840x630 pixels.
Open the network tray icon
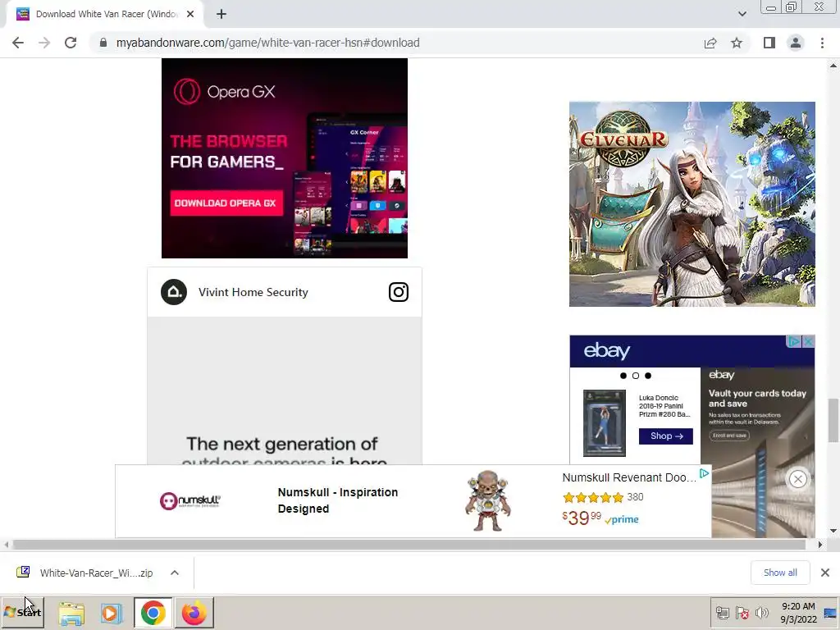[x=723, y=613]
